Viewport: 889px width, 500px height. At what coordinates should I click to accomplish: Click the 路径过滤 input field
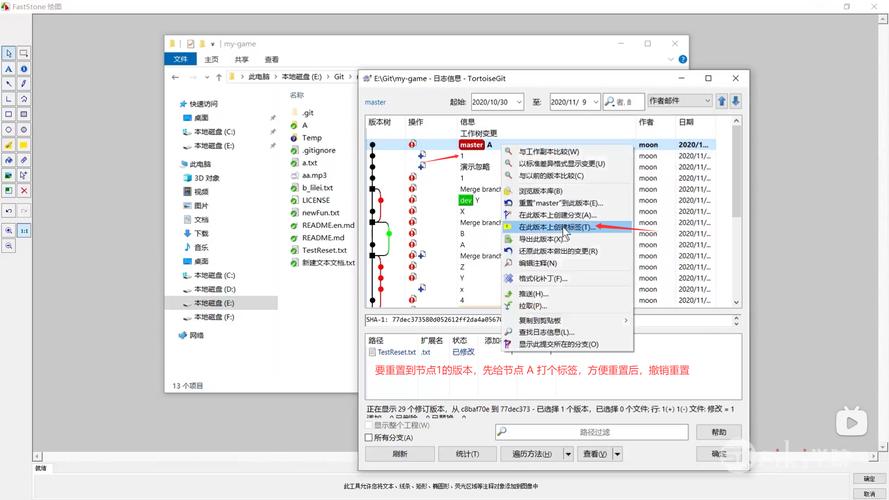coord(591,432)
